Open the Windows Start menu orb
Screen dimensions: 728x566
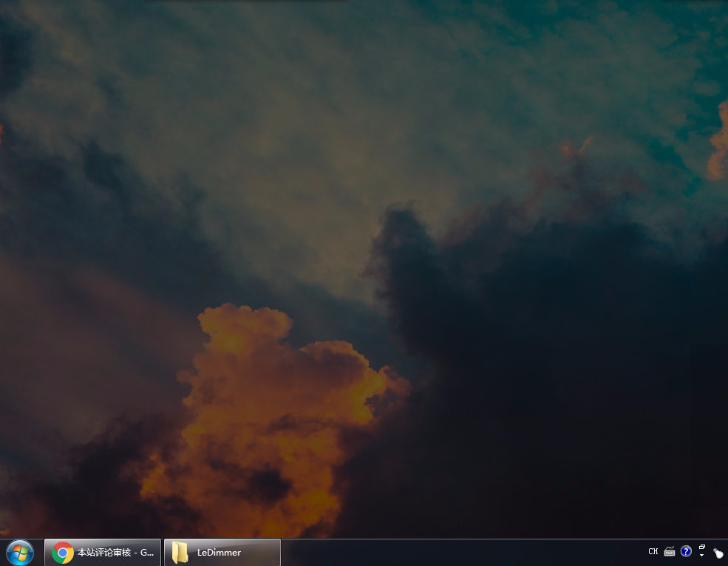pyautogui.click(x=19, y=553)
